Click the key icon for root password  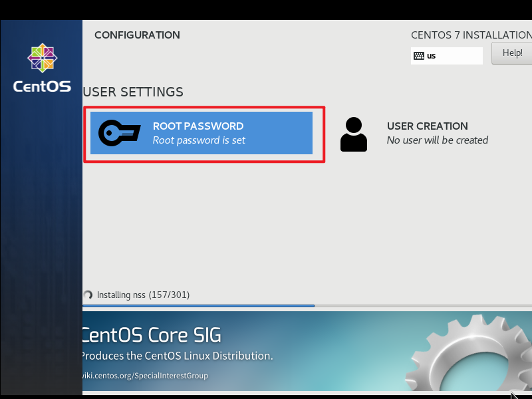119,133
